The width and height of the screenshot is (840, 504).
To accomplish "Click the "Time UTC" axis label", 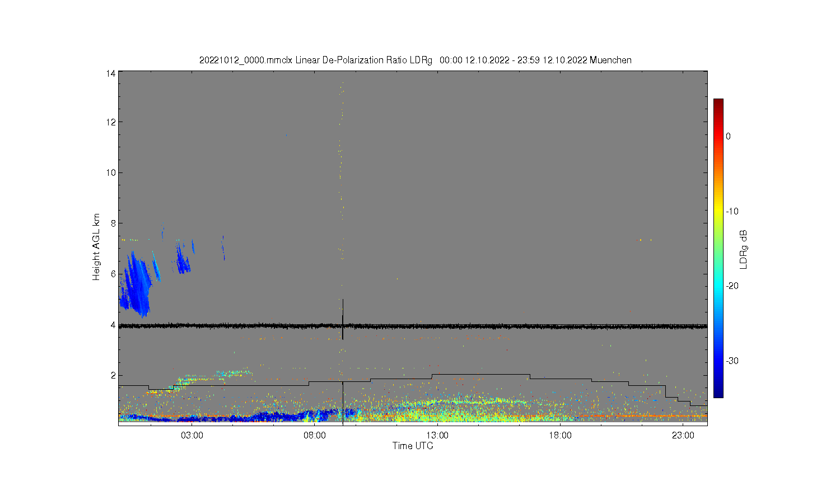I will (x=413, y=446).
